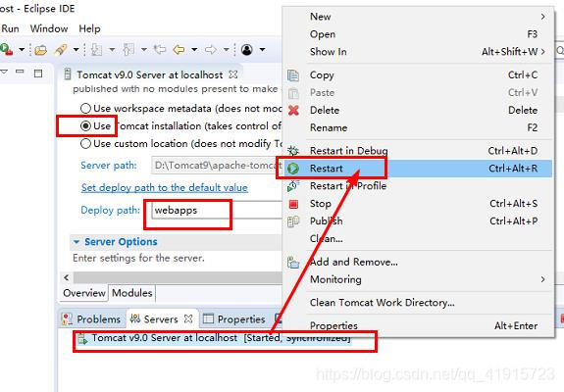Choose Clean... from context menu
Viewport: 564px width, 392px height.
(419, 238)
